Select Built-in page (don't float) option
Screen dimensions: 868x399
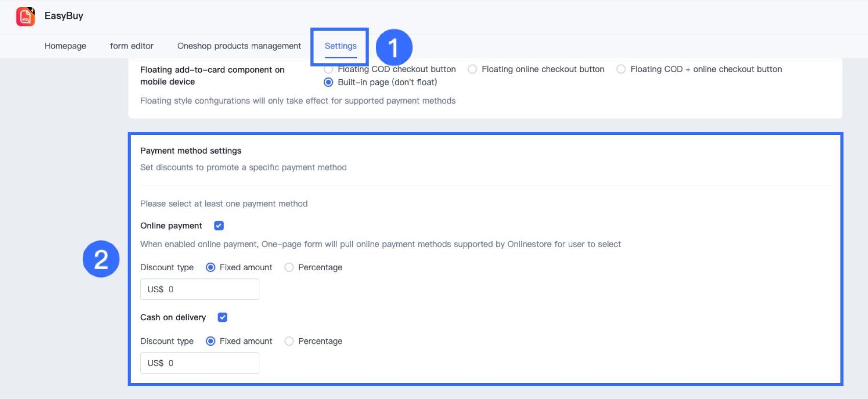point(329,82)
